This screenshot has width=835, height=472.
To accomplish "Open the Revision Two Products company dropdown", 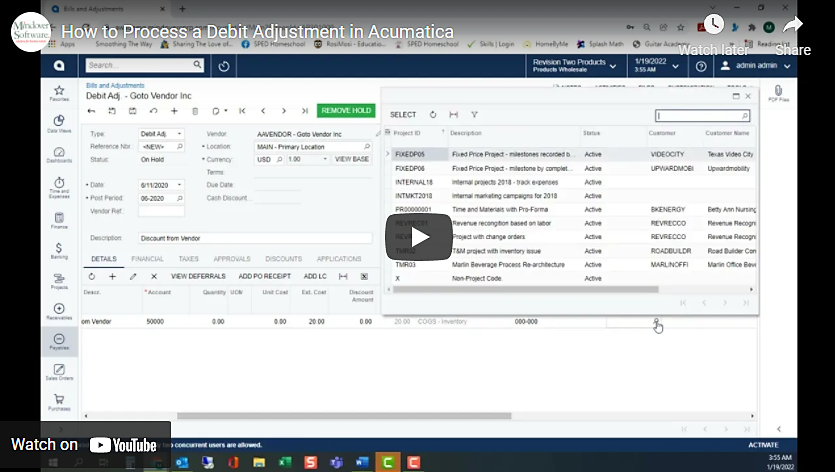I will 575,66.
